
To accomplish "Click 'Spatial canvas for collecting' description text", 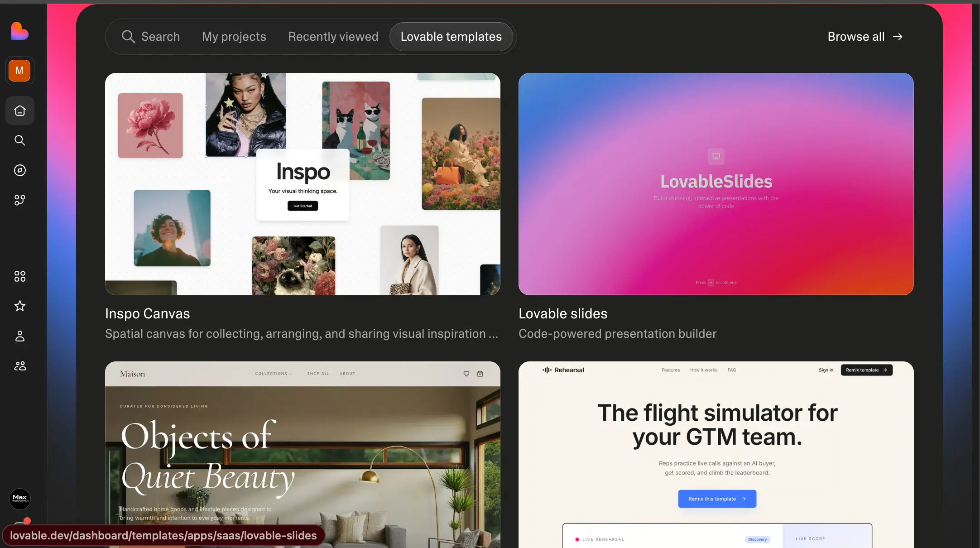I will coord(302,334).
